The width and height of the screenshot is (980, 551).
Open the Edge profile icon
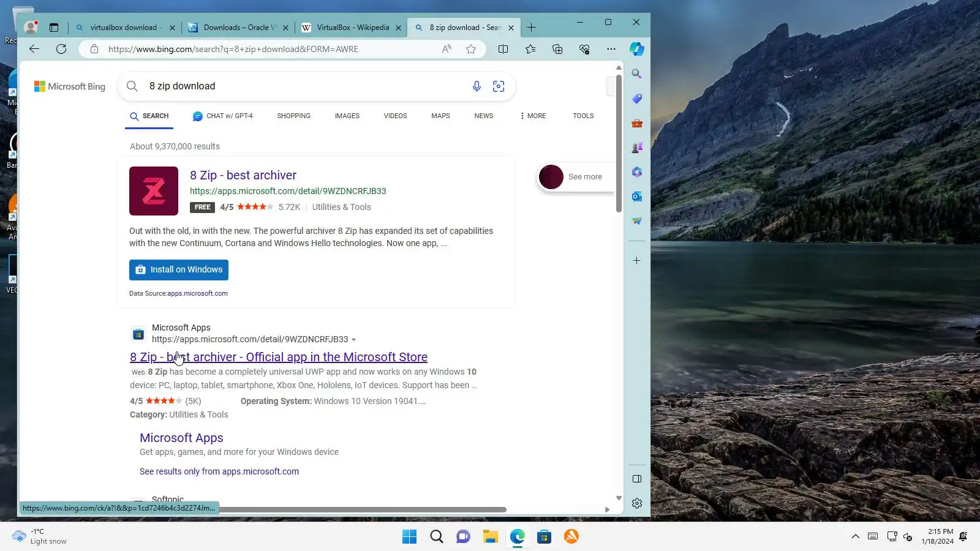[x=31, y=27]
